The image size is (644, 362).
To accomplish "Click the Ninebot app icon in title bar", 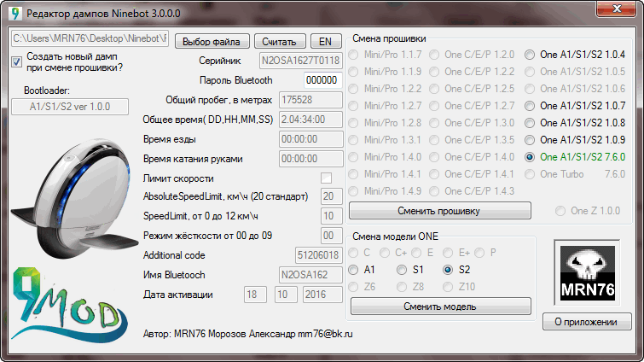I will point(15,14).
